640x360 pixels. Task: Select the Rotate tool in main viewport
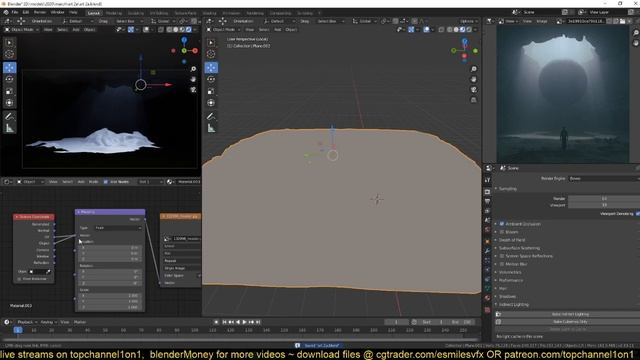point(211,79)
